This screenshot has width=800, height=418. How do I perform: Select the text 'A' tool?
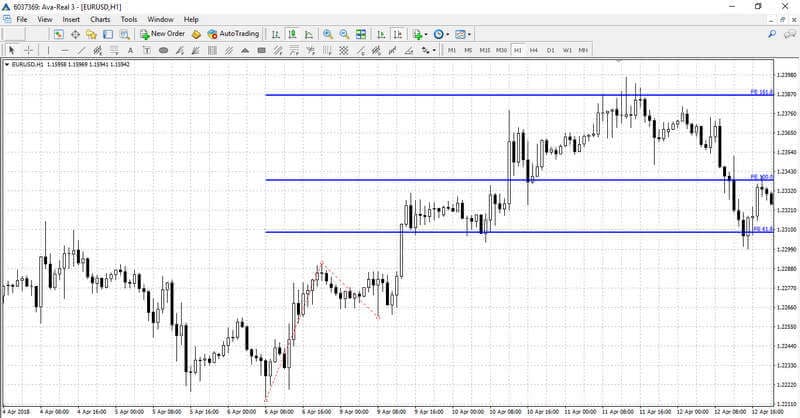[130, 50]
